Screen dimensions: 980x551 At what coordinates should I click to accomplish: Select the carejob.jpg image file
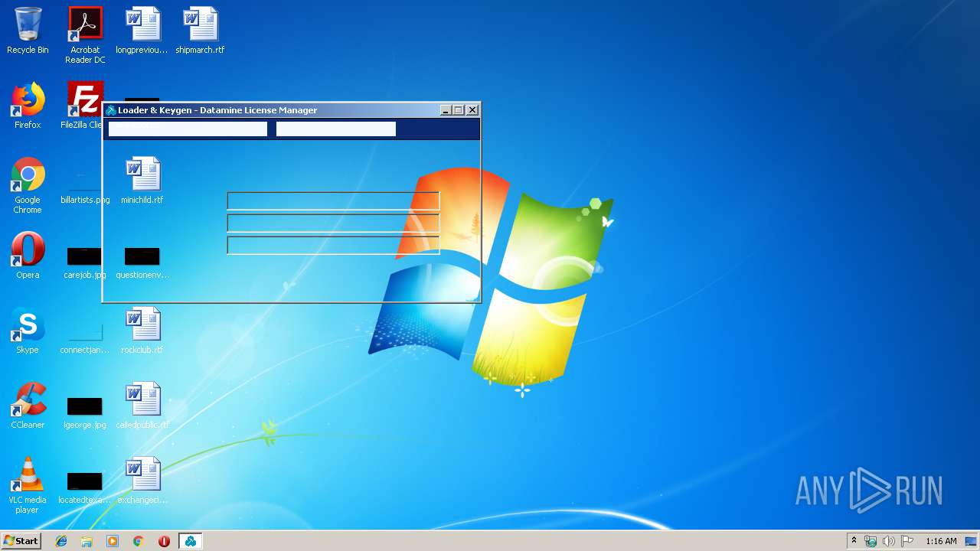click(85, 262)
